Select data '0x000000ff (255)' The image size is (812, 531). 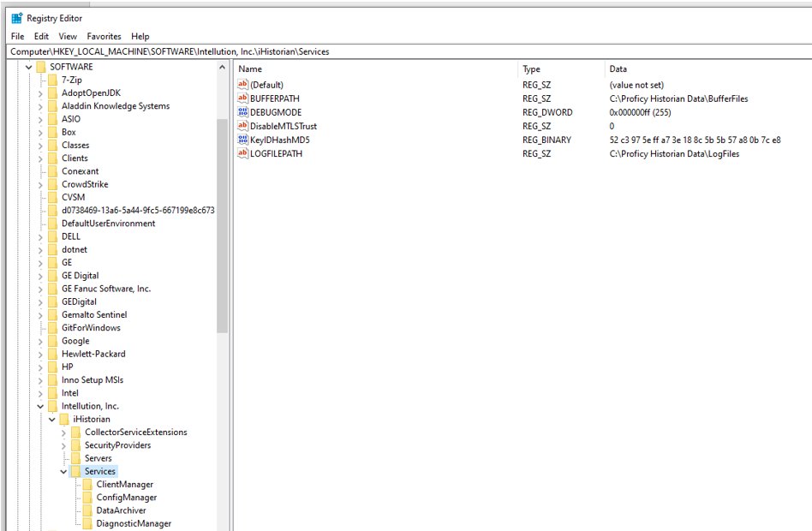pyautogui.click(x=640, y=112)
